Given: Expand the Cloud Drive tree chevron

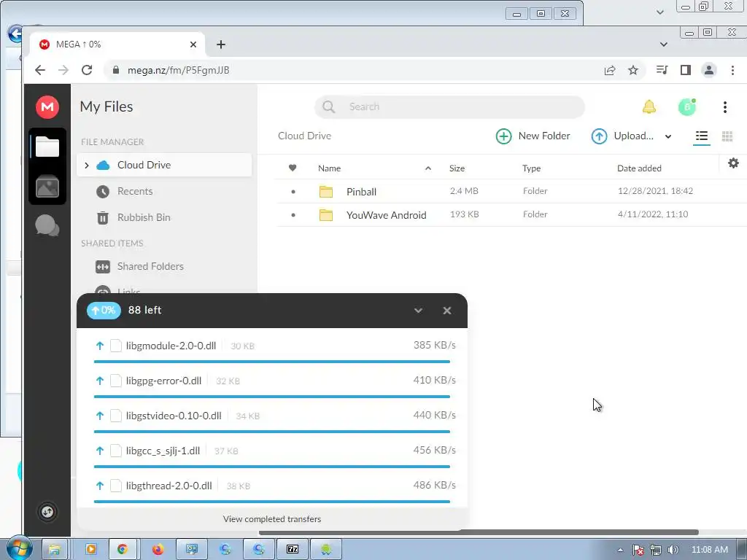Looking at the screenshot, I should [86, 166].
